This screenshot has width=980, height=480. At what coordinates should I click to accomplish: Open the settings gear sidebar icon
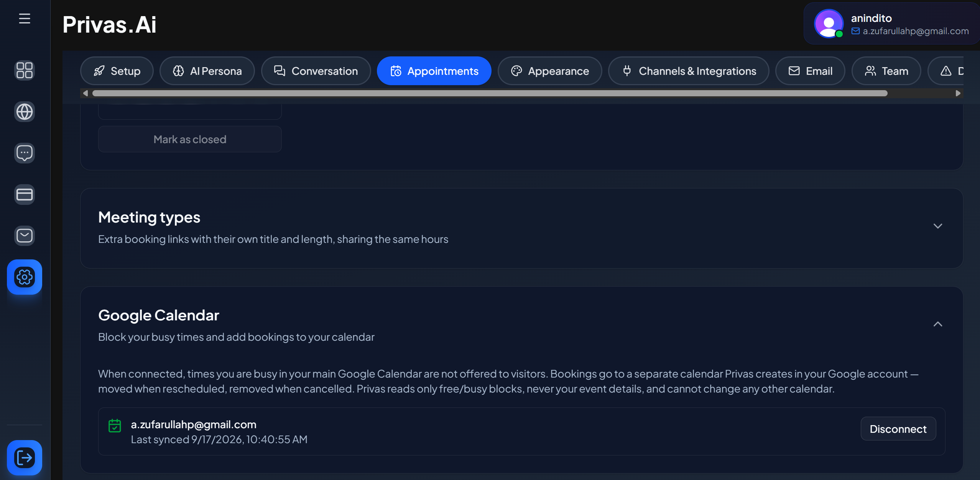point(25,277)
